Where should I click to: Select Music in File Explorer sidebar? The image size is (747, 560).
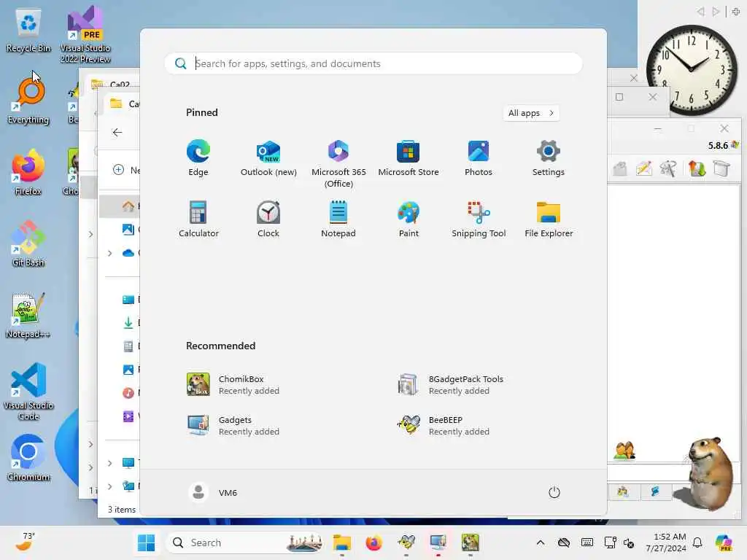[x=128, y=393]
